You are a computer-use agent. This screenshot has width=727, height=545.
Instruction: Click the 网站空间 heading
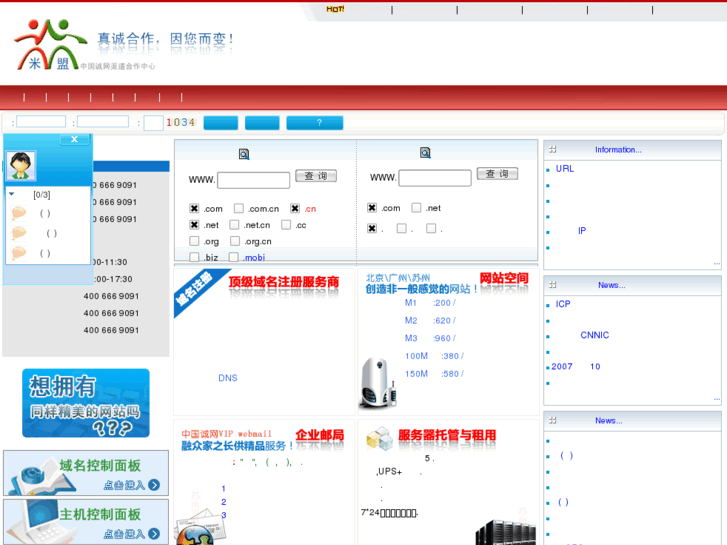(x=504, y=278)
